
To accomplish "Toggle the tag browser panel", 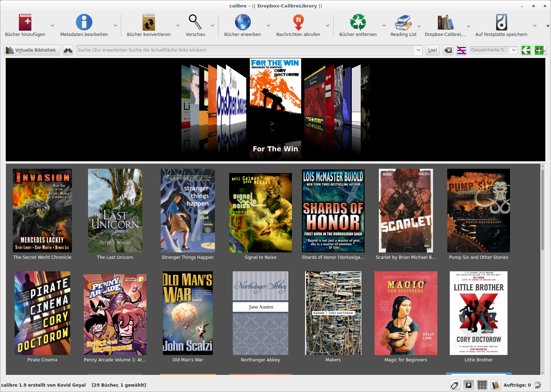I will point(455,385).
